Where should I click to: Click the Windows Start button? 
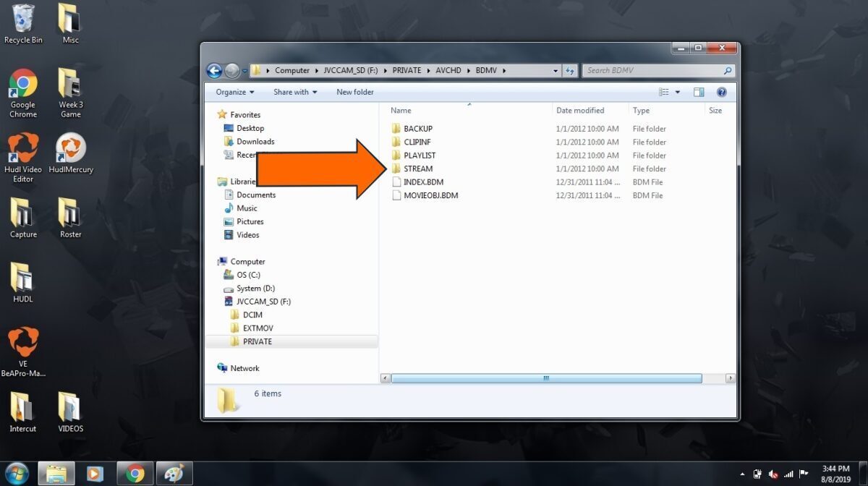tap(16, 474)
